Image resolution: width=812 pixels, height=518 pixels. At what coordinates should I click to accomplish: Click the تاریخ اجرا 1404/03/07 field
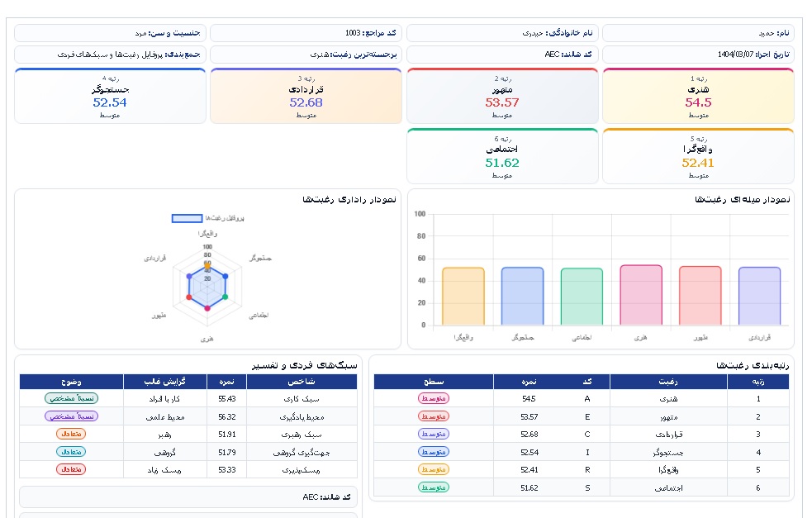click(x=698, y=55)
